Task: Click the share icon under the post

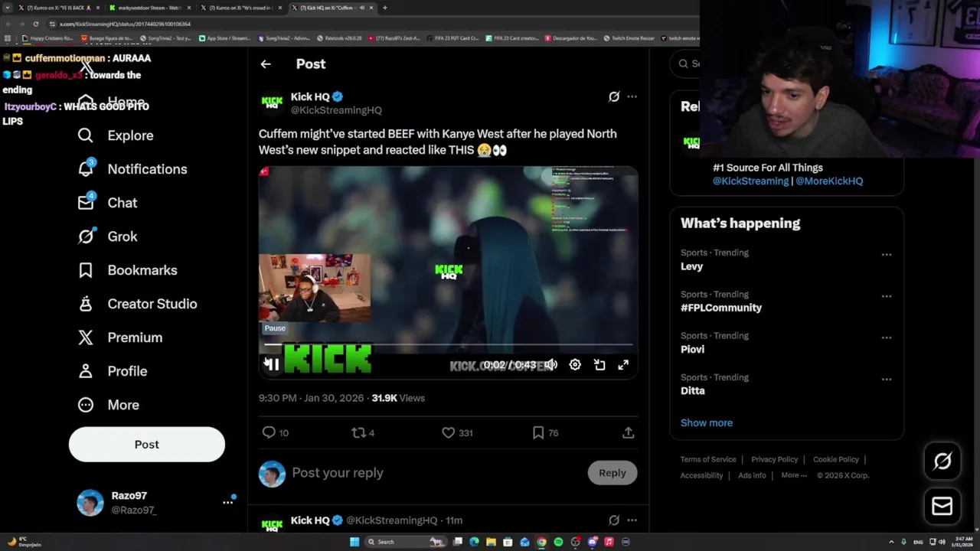Action: (628, 432)
